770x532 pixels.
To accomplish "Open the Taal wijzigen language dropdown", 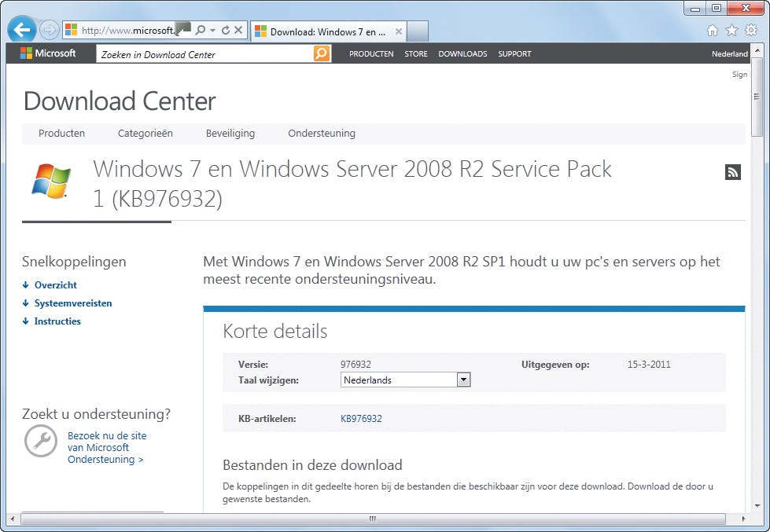I will pos(405,380).
